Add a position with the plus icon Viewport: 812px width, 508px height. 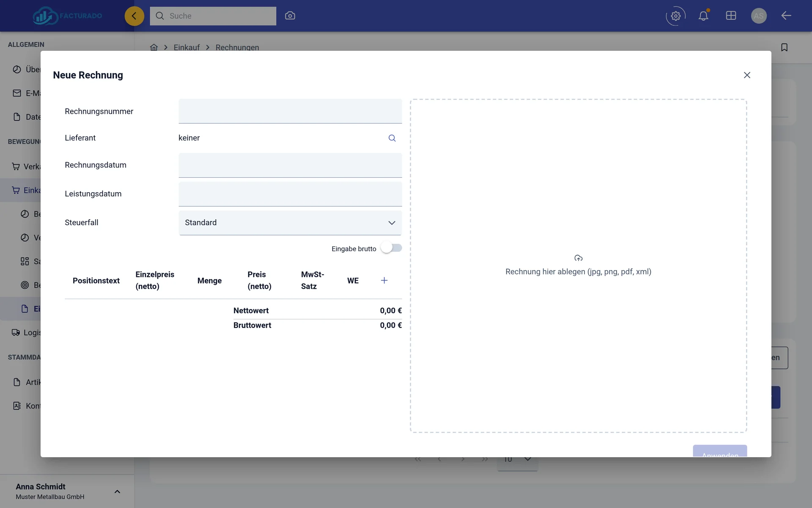[384, 280]
